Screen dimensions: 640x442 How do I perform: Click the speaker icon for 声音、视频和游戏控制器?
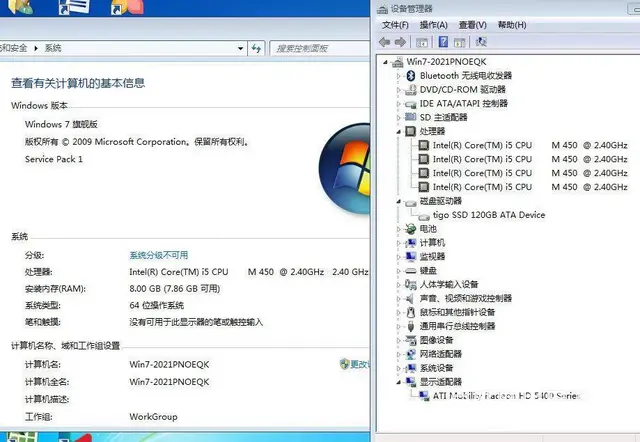pos(410,299)
